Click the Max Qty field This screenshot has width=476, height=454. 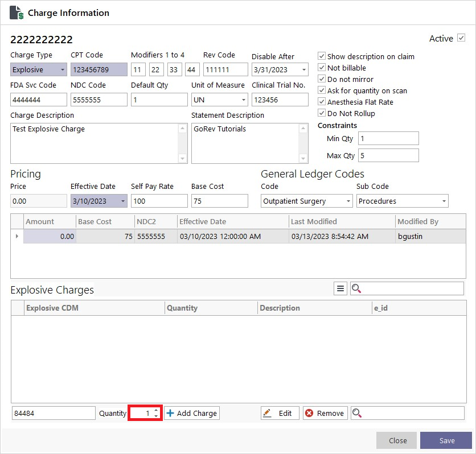(x=388, y=155)
